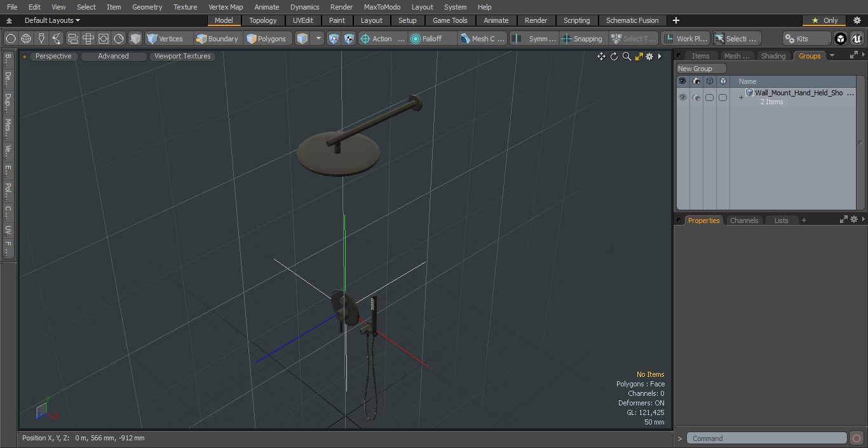Screen dimensions: 868x448
Task: Click the curve tool icon beside pen
Action: click(57, 39)
